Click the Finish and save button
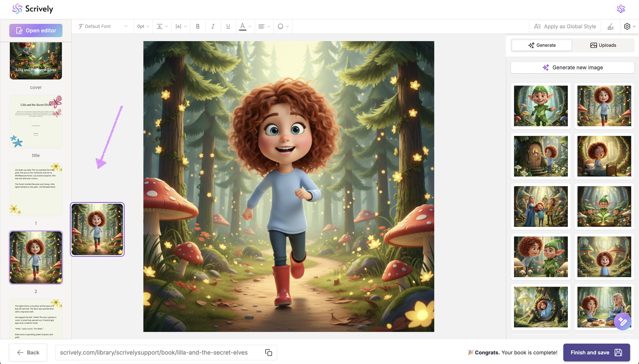This screenshot has width=639, height=364. [x=596, y=352]
